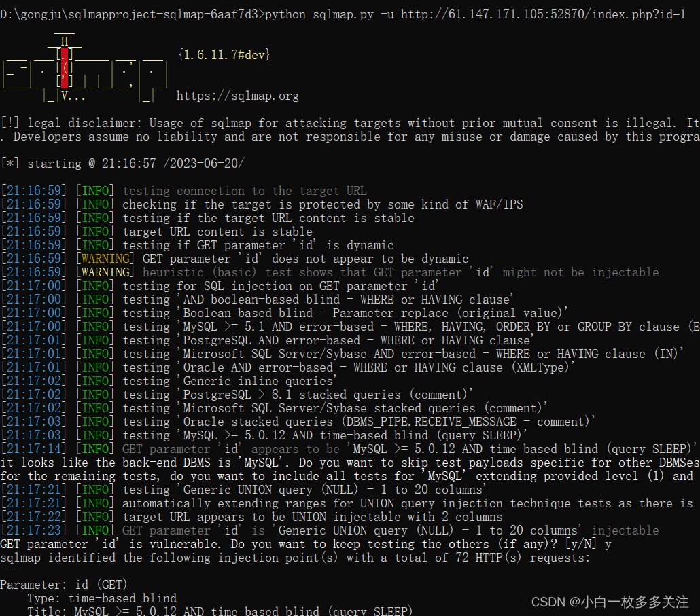The height and width of the screenshot is (616, 700).
Task: Select the 'Parameter: id (GET)' line
Action: pos(64,585)
